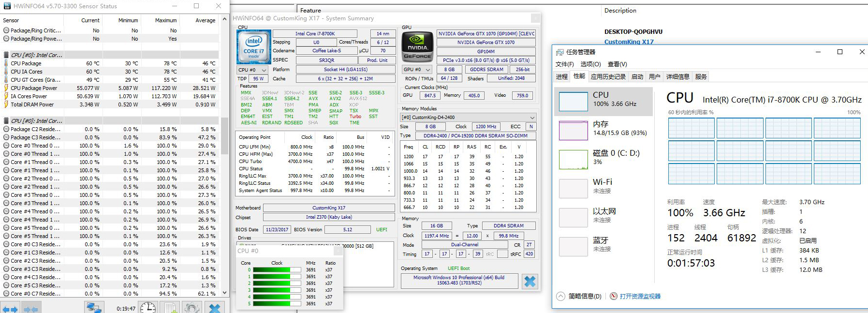Open the Options (选项) menu
Image resolution: width=868 pixels, height=313 pixels.
[x=590, y=64]
